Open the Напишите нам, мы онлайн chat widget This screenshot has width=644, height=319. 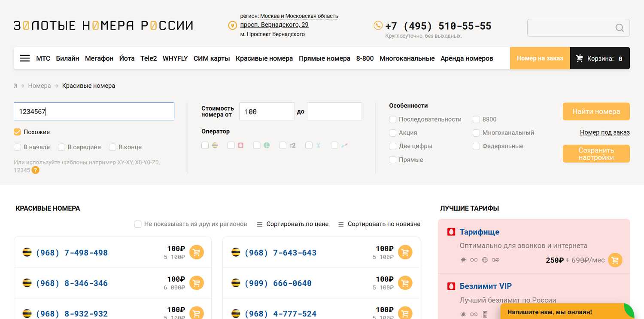pos(567,311)
